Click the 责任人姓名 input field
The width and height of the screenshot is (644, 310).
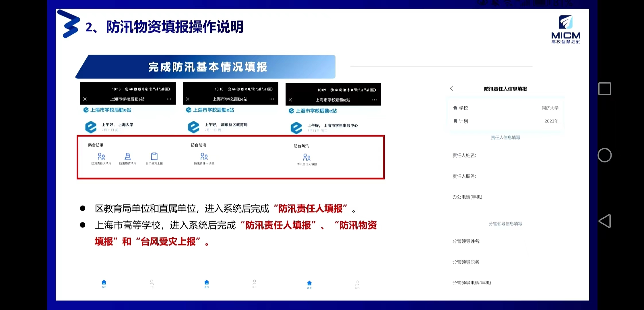517,155
